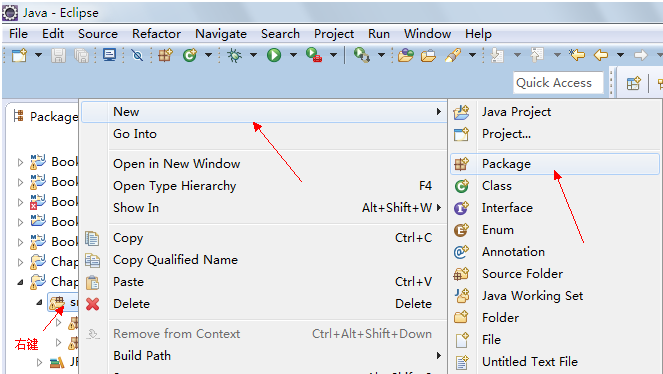Select Class in New submenu

[x=555, y=186]
